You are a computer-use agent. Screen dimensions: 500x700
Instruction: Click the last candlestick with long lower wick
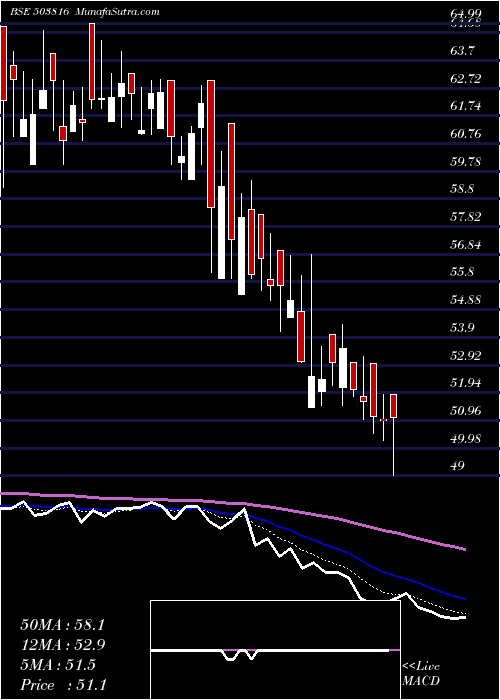[393, 434]
